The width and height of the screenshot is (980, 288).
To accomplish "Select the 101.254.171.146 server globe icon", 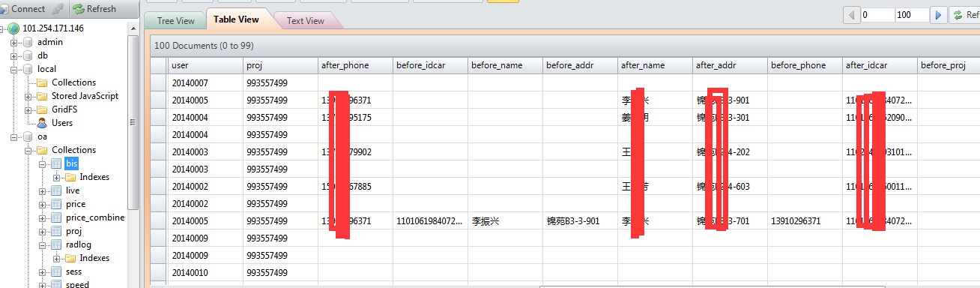I will click(13, 28).
